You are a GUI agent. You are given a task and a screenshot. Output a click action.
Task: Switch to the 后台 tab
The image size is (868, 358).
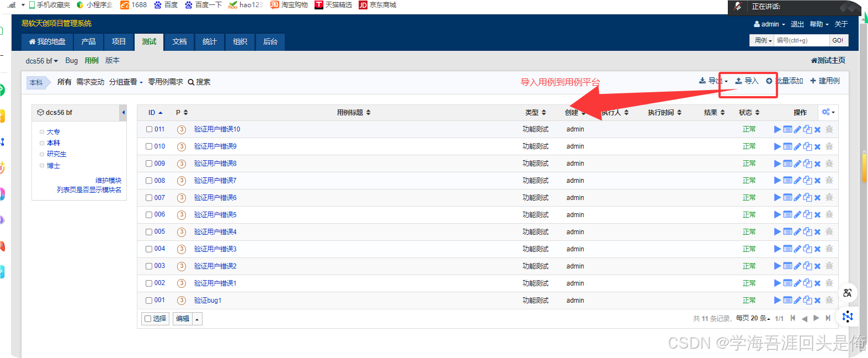point(270,42)
